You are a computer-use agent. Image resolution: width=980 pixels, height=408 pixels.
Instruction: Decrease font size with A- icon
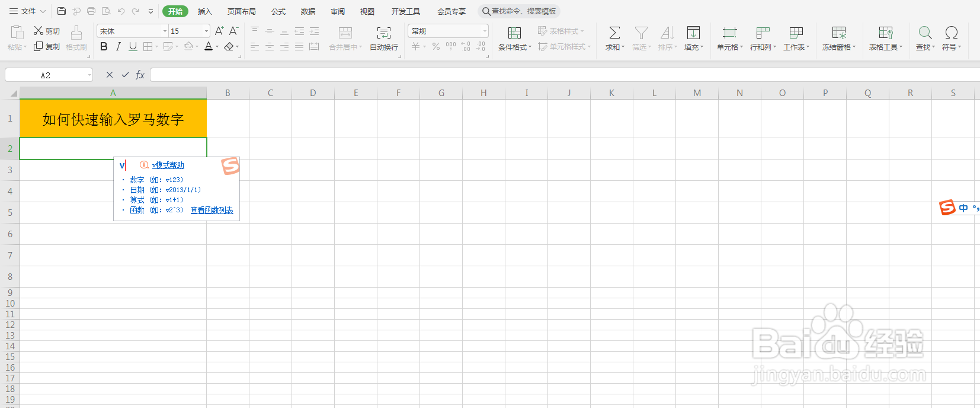pos(233,31)
